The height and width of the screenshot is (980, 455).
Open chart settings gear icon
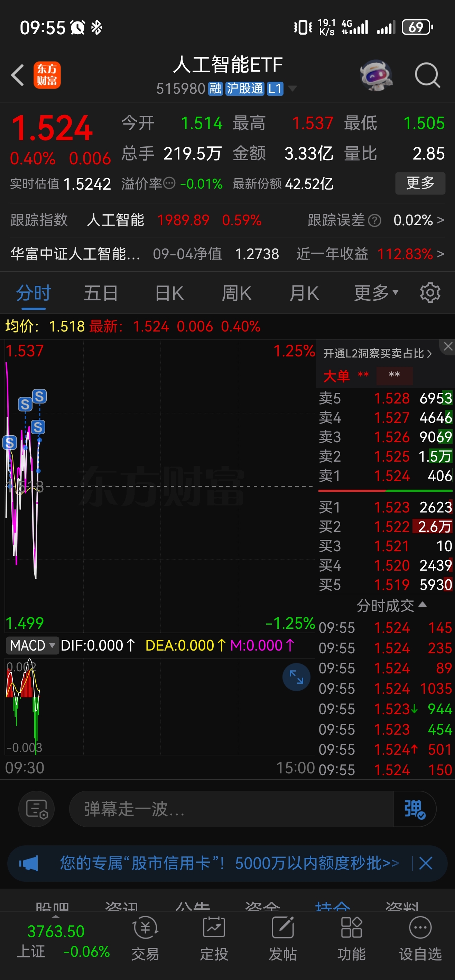pyautogui.click(x=430, y=293)
